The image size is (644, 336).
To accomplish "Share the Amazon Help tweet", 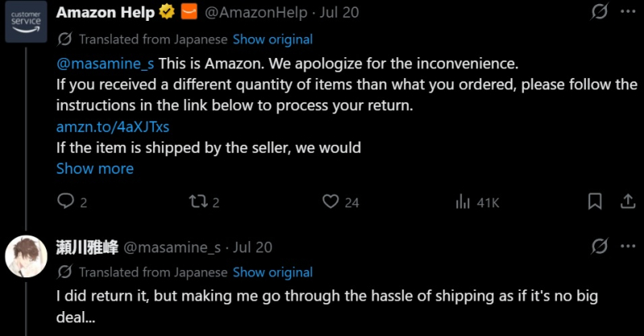I will tap(628, 202).
